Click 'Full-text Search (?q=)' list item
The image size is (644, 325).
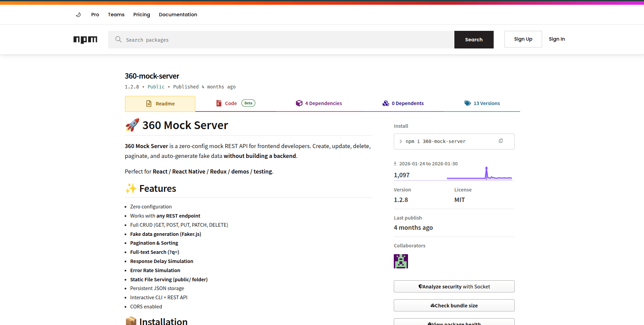point(155,252)
